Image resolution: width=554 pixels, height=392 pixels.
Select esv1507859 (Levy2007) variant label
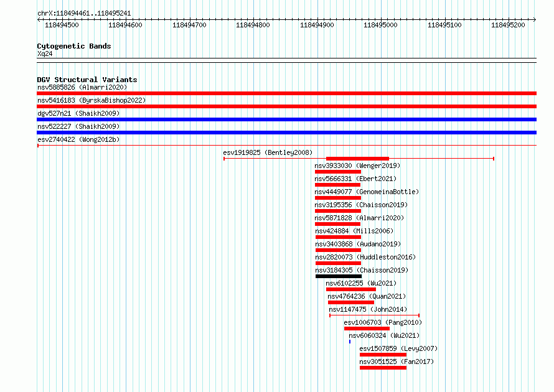(398, 348)
